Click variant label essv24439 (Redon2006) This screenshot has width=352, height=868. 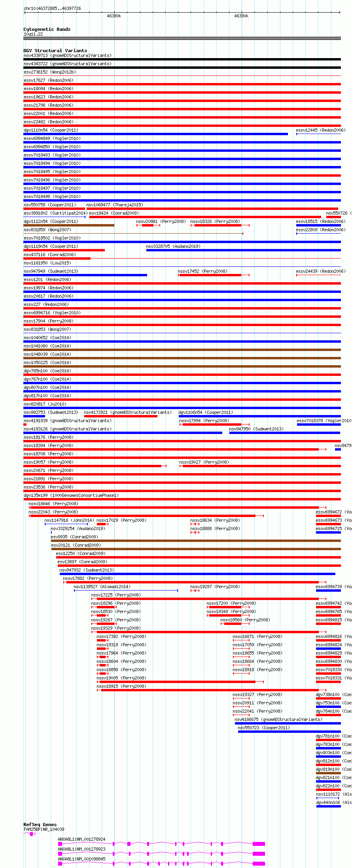click(321, 271)
